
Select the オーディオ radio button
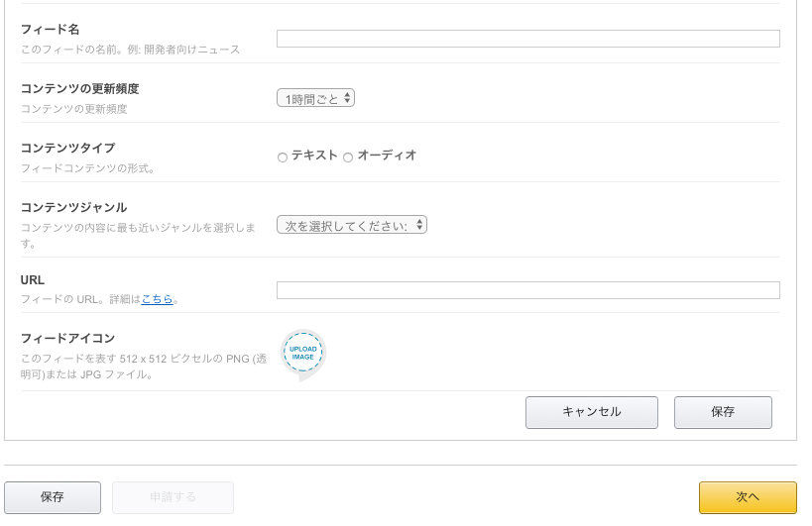click(348, 158)
